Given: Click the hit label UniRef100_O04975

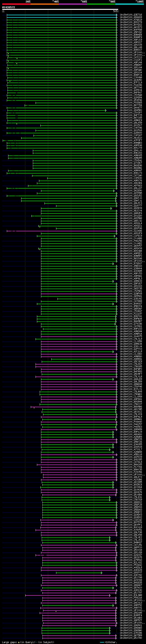Looking at the screenshot, I should coord(131,336).
